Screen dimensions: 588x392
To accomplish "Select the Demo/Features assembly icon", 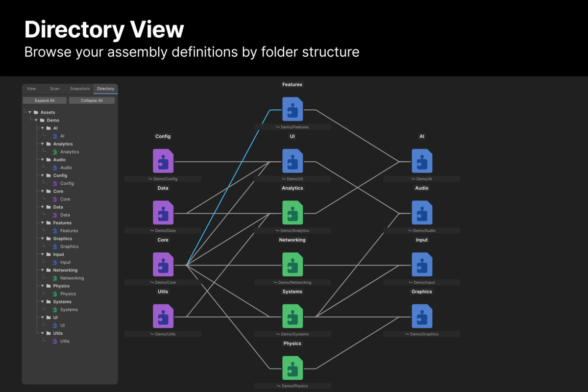I will click(292, 109).
